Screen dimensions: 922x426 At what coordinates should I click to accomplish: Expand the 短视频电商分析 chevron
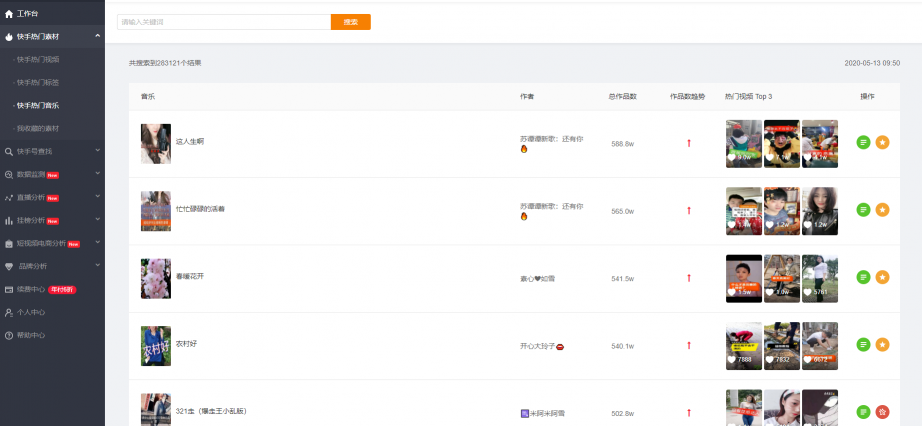click(98, 242)
